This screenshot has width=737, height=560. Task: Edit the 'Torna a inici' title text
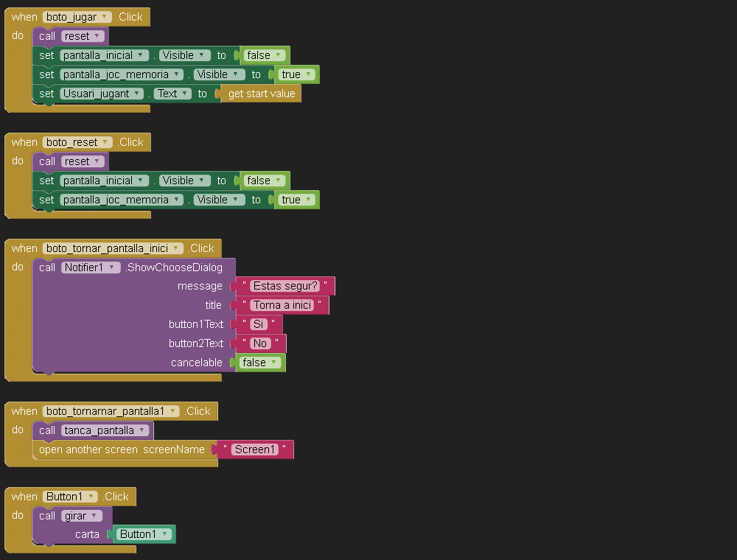(282, 305)
